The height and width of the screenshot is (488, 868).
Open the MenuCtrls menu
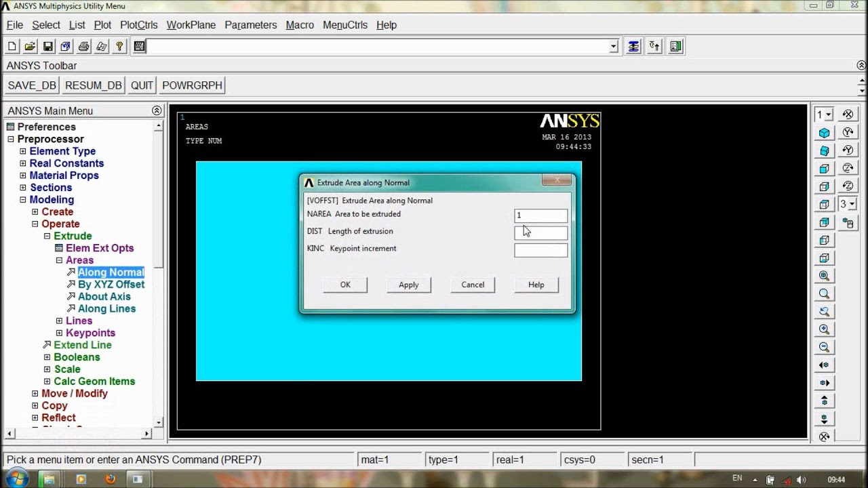(x=345, y=25)
